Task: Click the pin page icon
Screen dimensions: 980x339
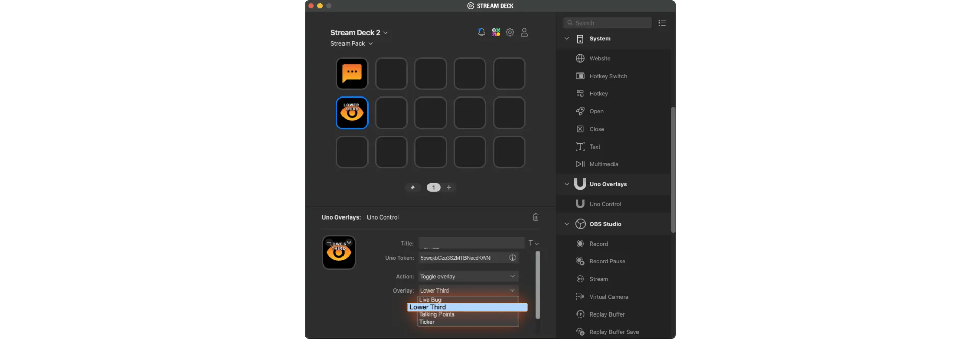Action: 413,187
